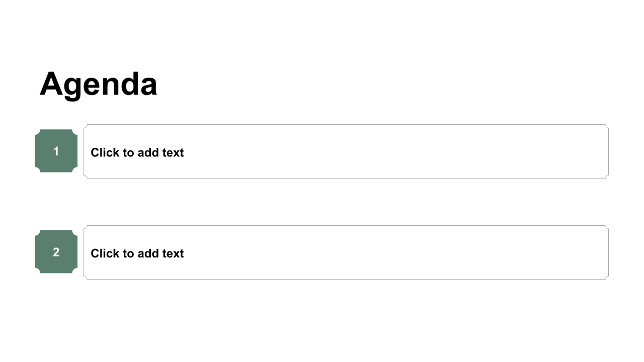Select the capital A in Agenda
The height and width of the screenshot is (362, 644).
51,83
